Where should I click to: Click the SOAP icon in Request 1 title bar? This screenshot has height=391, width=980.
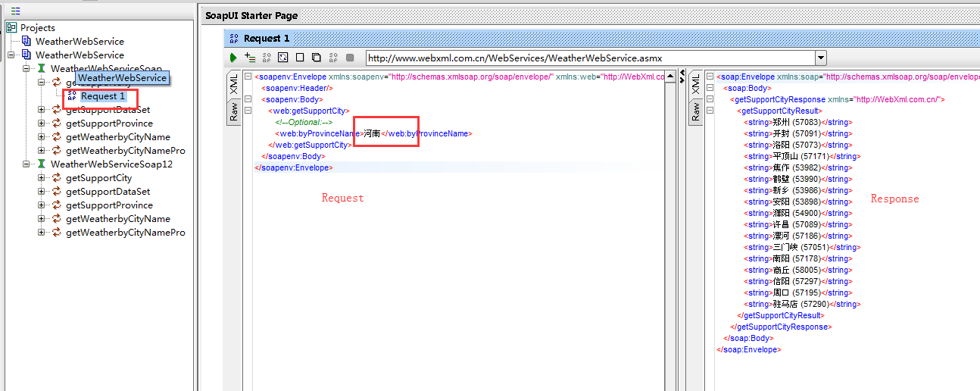coord(234,38)
